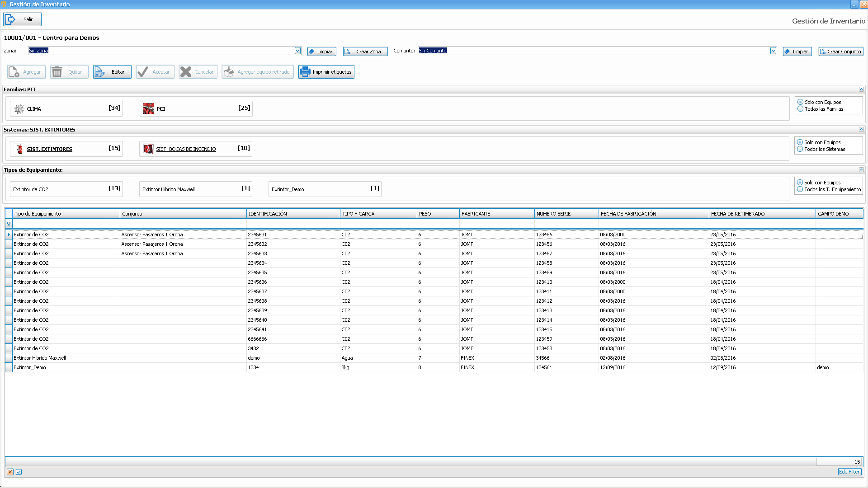Screen dimensions: 868x488
Task: Select Extintor_Demo equipment type tile
Action: click(325, 189)
